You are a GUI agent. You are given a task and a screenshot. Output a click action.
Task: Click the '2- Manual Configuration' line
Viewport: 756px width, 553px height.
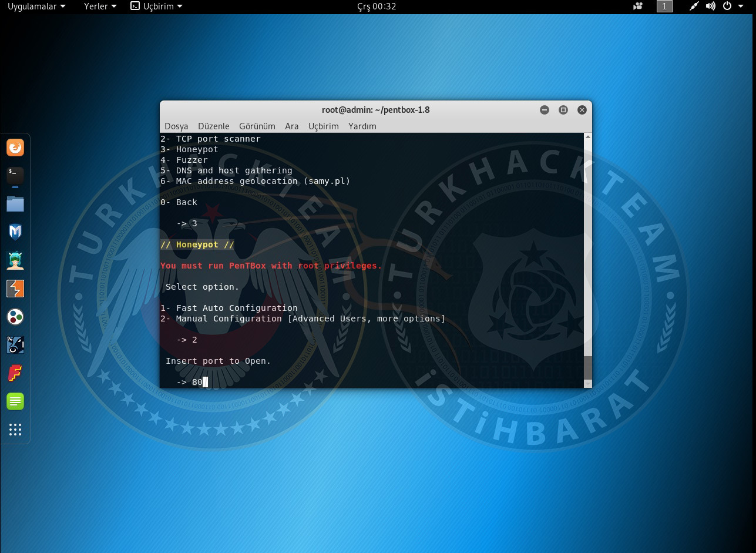tap(303, 319)
